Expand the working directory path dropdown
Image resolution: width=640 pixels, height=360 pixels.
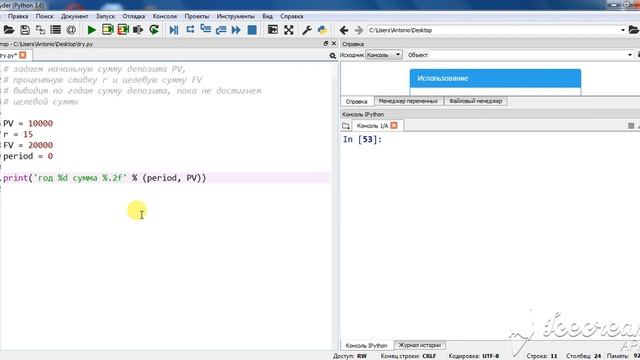(x=623, y=30)
